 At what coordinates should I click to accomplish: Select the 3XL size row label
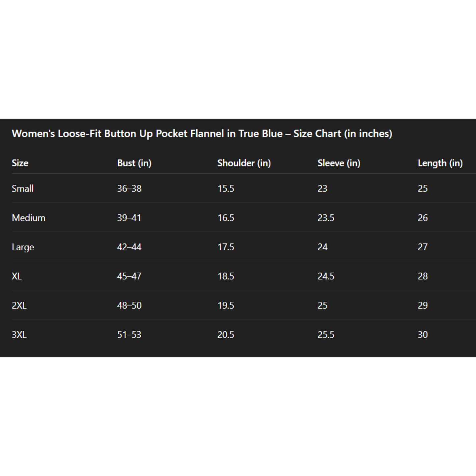pos(19,335)
